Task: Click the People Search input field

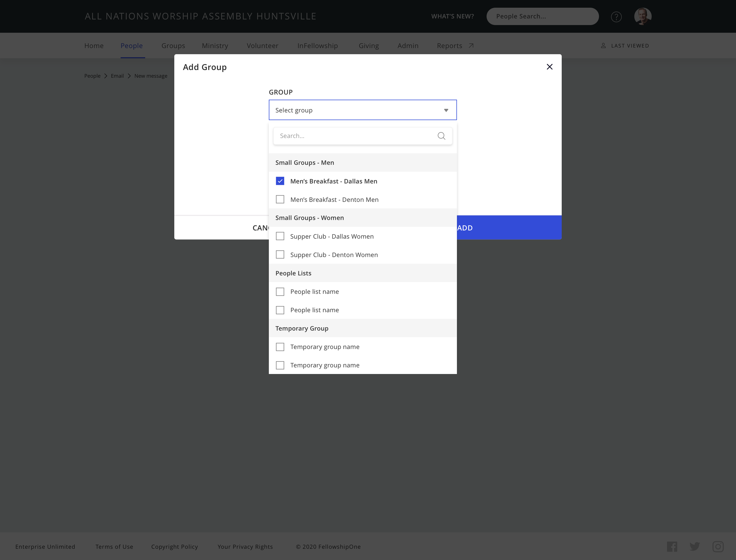Action: click(x=542, y=16)
